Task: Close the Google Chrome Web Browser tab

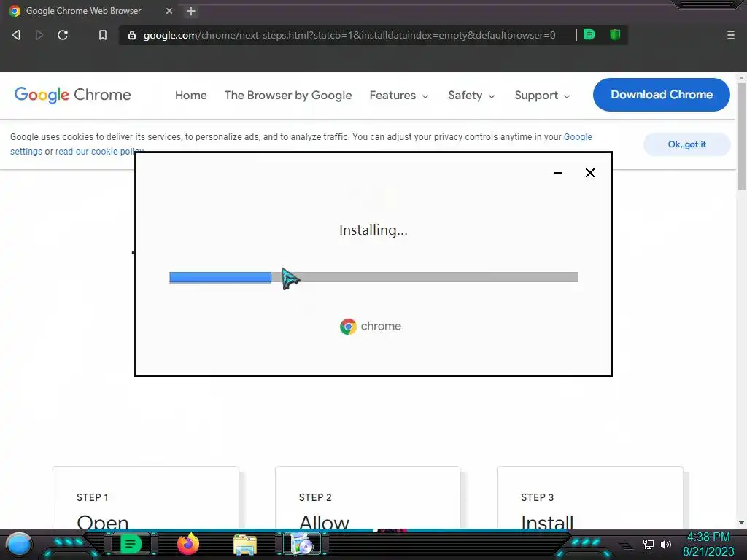Action: pos(169,11)
